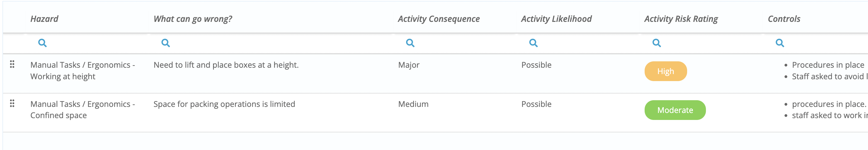Click the Activity Risk Rating search icon
The image size is (868, 150).
pyautogui.click(x=657, y=43)
